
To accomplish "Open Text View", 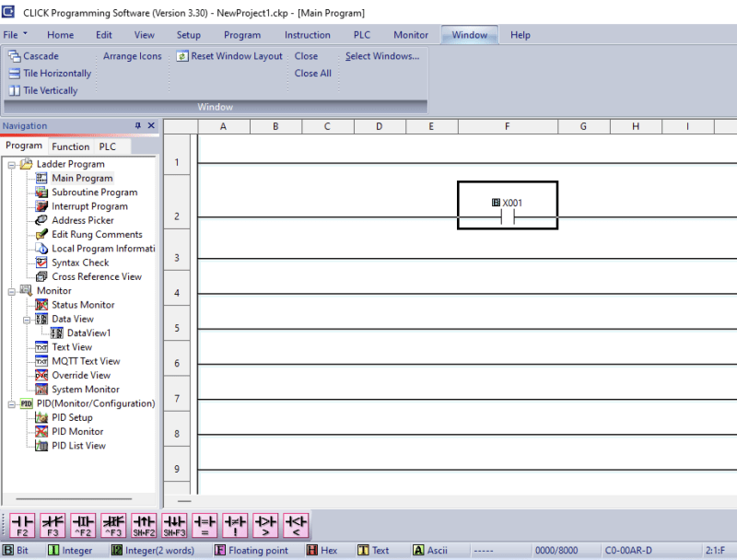I will click(x=72, y=347).
